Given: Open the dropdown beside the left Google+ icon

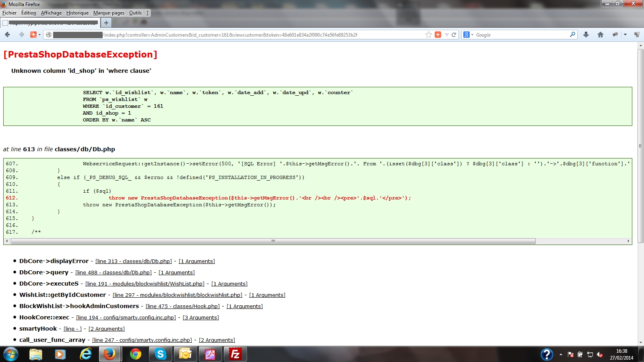Looking at the screenshot, I should [x=39, y=35].
